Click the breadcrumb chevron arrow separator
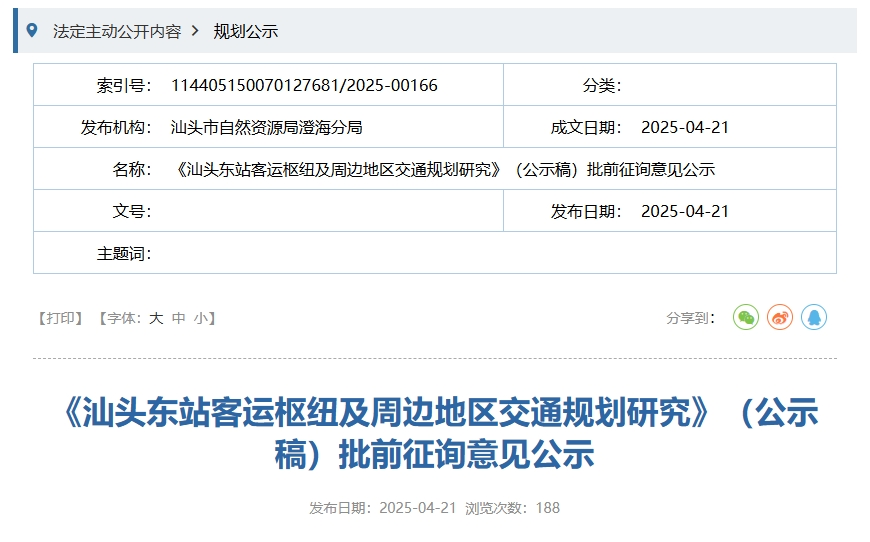This screenshot has width=870, height=542. point(195,31)
